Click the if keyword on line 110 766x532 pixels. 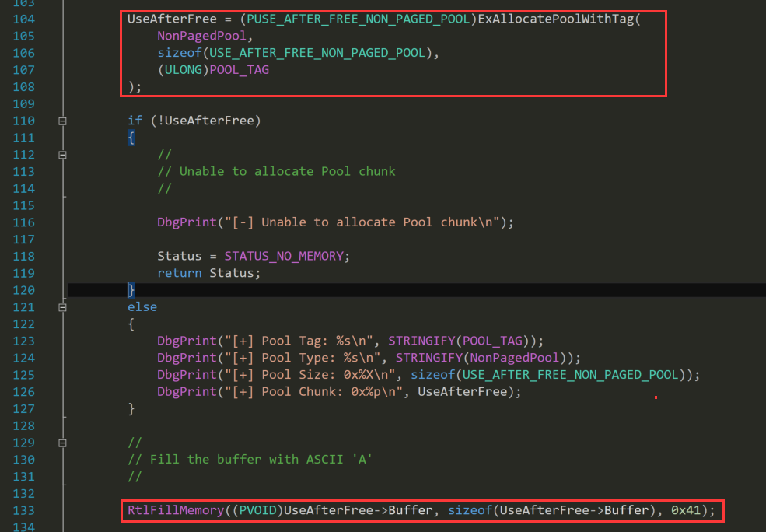pyautogui.click(x=135, y=121)
